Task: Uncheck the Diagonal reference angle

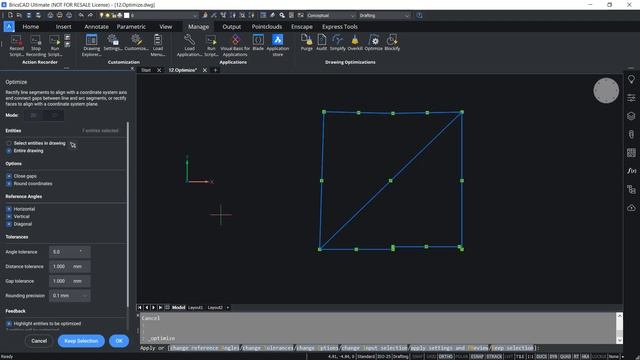Action: coord(9,224)
